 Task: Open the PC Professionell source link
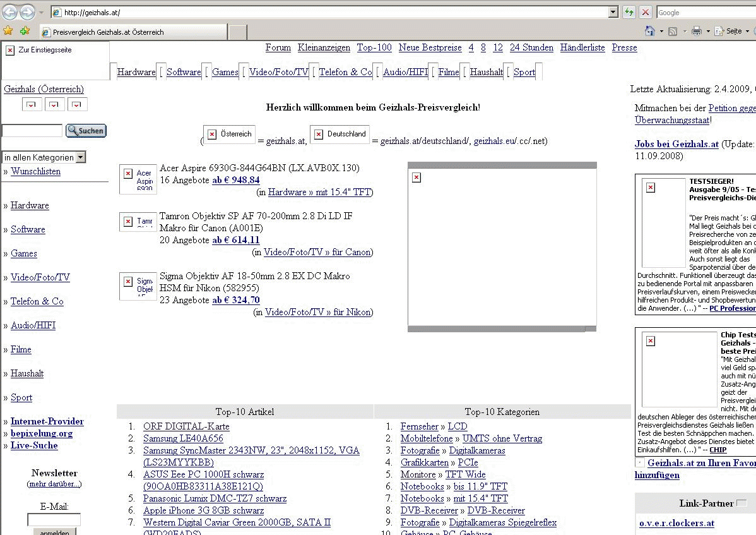pos(733,308)
